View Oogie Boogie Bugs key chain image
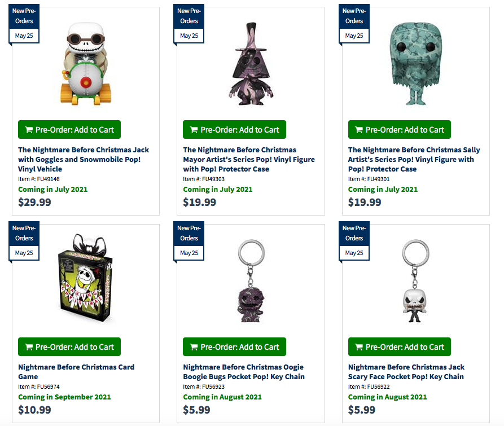 251,281
